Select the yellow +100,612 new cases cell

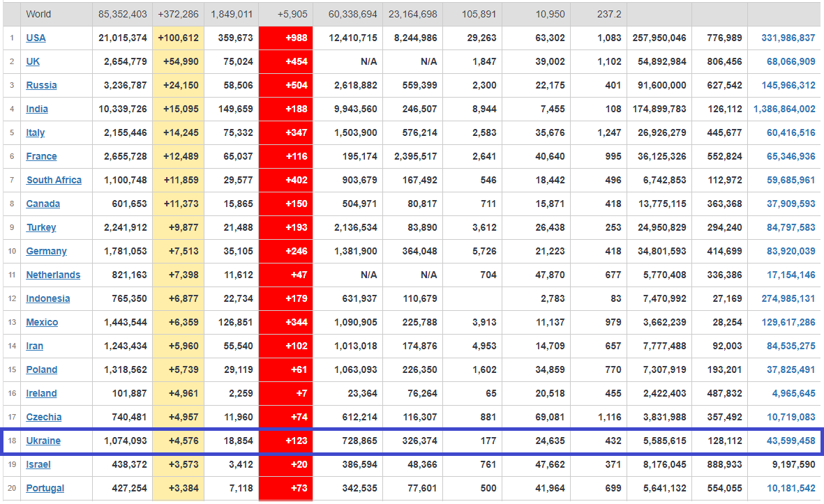pyautogui.click(x=178, y=38)
